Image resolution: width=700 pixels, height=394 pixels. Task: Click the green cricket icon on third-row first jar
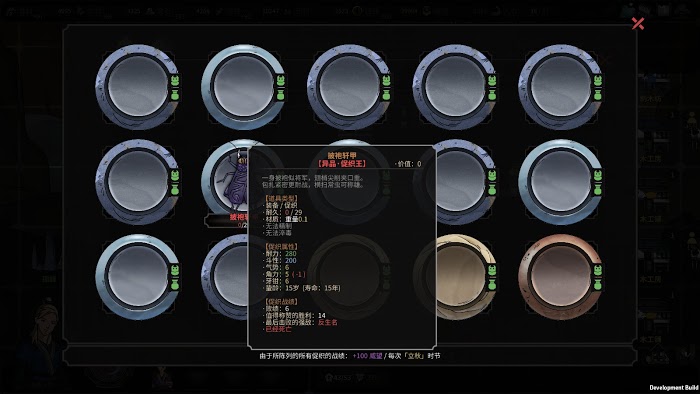coord(175,271)
